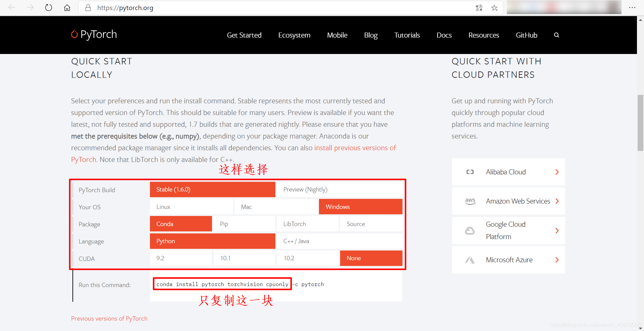Select LibTorch package option
This screenshot has height=331, width=644.
click(x=308, y=224)
